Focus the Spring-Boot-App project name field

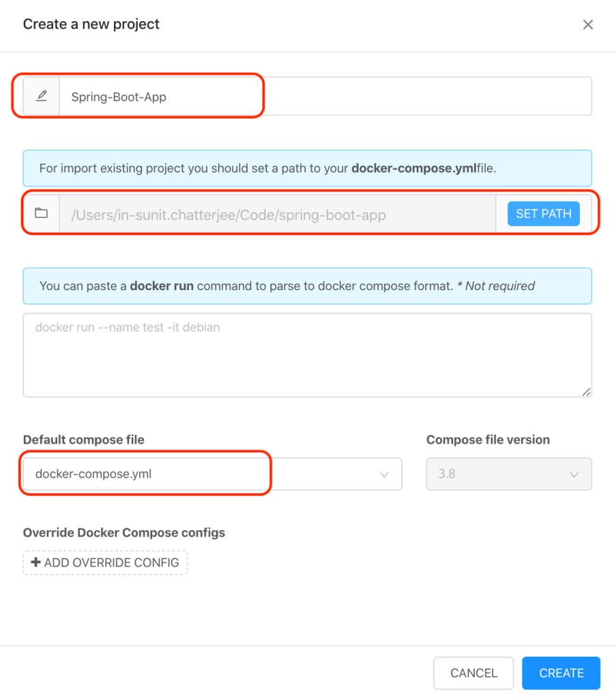point(325,96)
